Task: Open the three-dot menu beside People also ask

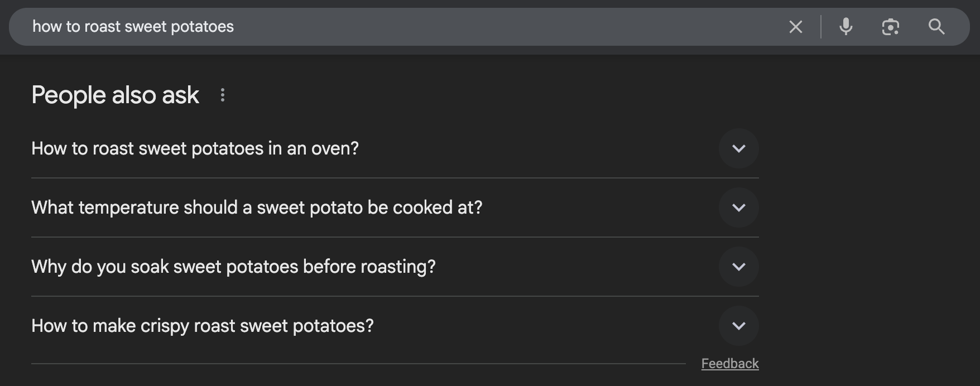Action: pyautogui.click(x=223, y=95)
